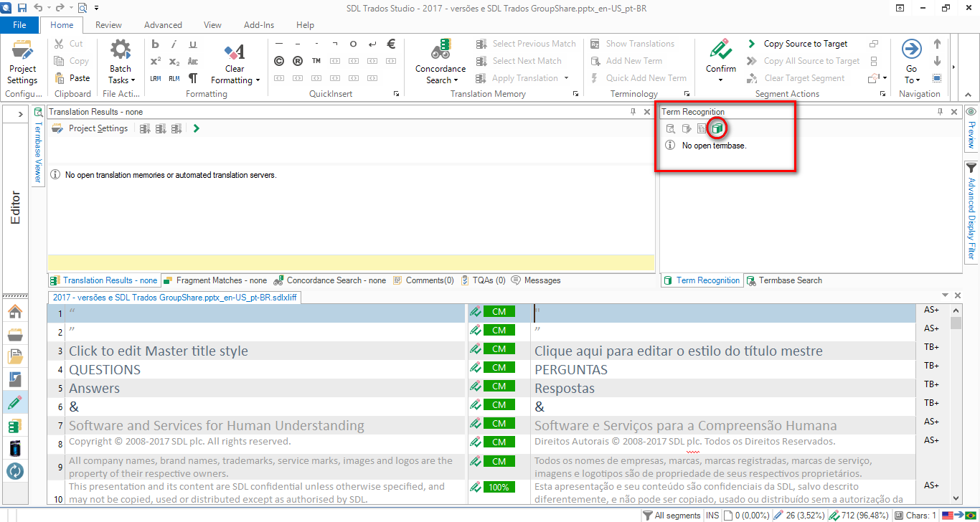Switch to Termbase Search tab
Image resolution: width=980 pixels, height=522 pixels.
point(784,280)
